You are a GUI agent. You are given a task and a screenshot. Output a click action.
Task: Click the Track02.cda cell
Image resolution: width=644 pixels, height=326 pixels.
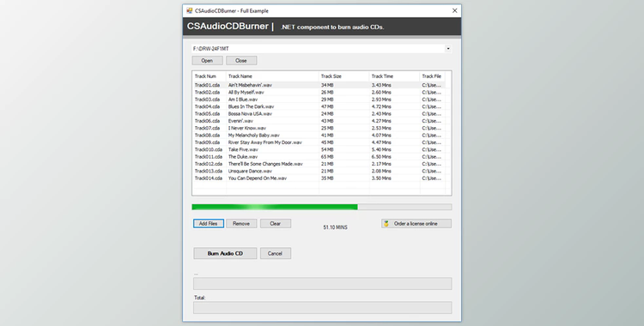(208, 93)
